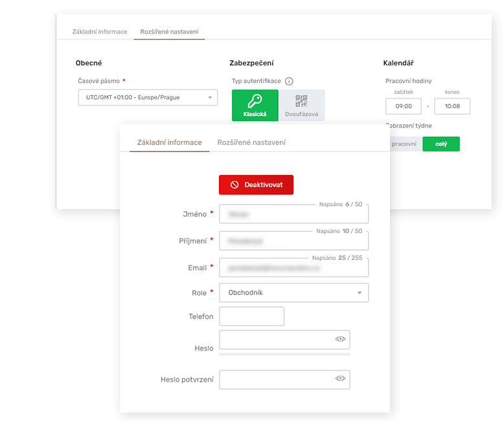Viewport: 504px width, 421px height.
Task: Click into the Jméno input field
Action: tap(293, 214)
